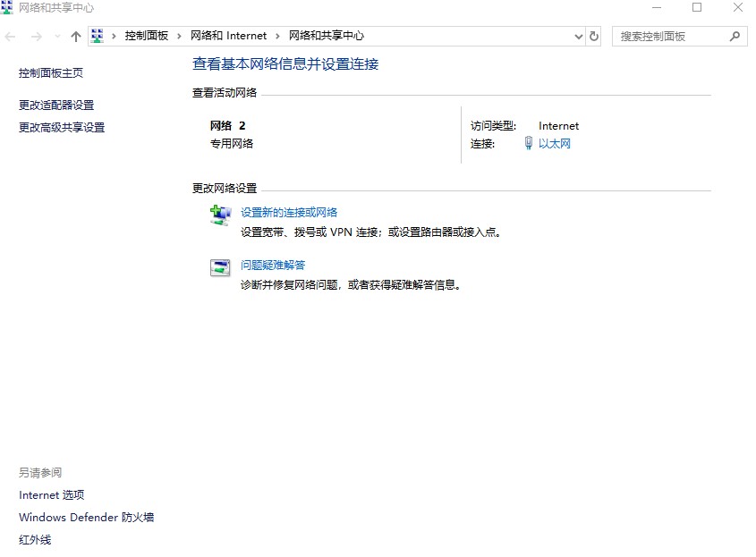Image resolution: width=756 pixels, height=557 pixels.
Task: Click the Internet access type value
Action: pyautogui.click(x=558, y=126)
